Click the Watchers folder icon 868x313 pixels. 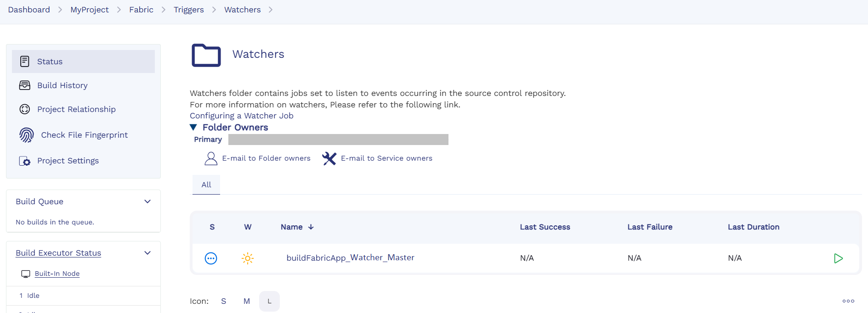(206, 55)
